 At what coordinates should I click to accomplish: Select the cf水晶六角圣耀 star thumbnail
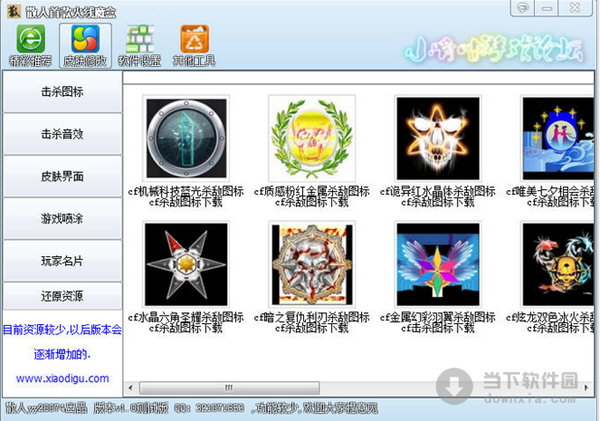[186, 264]
